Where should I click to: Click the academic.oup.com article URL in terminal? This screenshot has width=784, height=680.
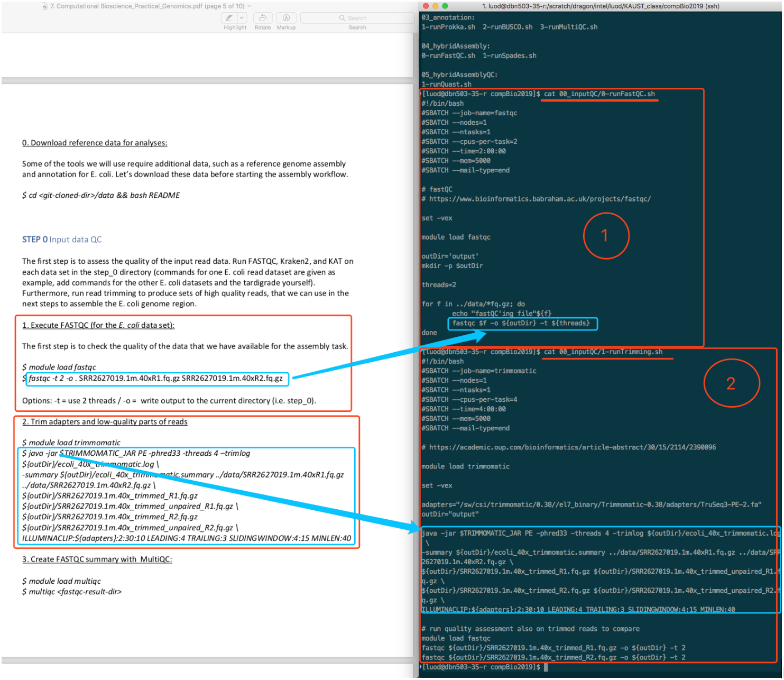tap(573, 448)
